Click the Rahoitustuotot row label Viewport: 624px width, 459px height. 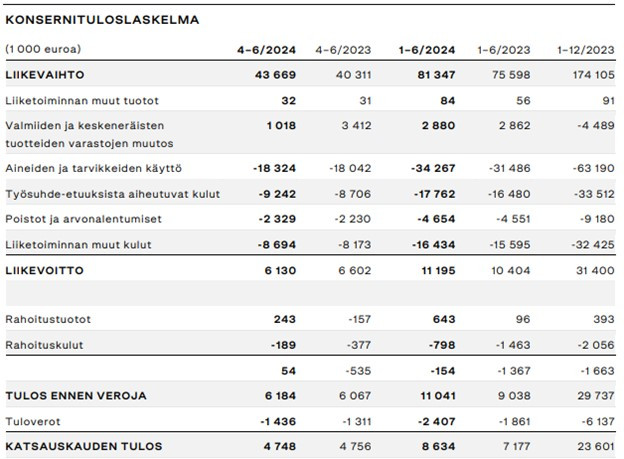48,319
